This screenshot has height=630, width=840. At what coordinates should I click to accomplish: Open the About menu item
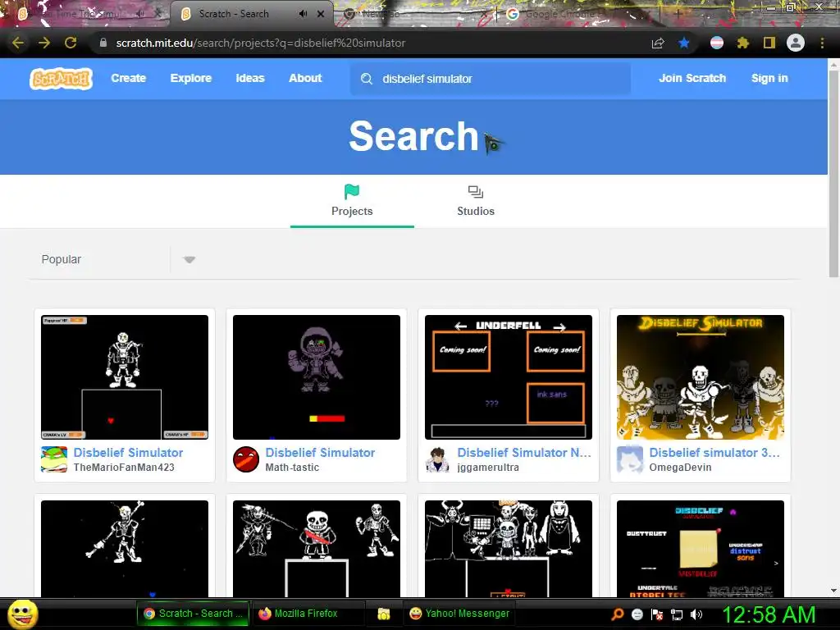click(305, 78)
